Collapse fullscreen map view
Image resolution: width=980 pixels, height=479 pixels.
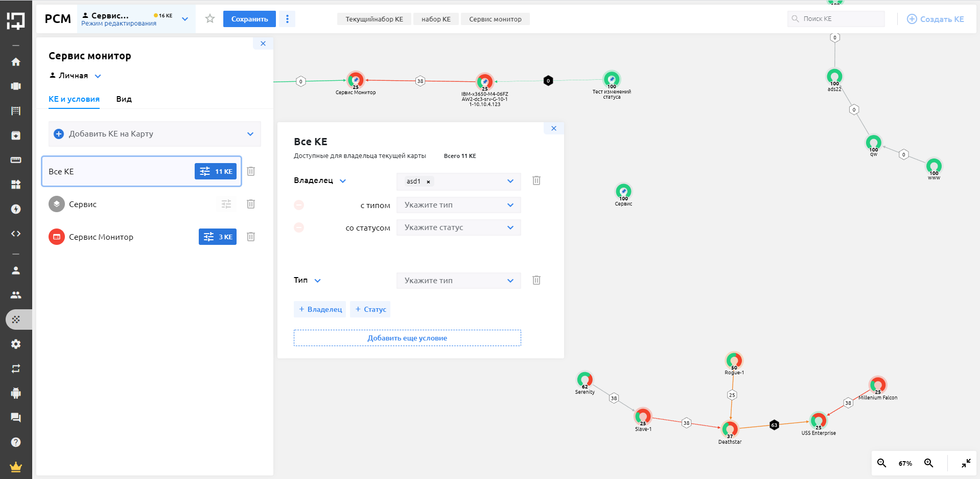click(x=966, y=463)
